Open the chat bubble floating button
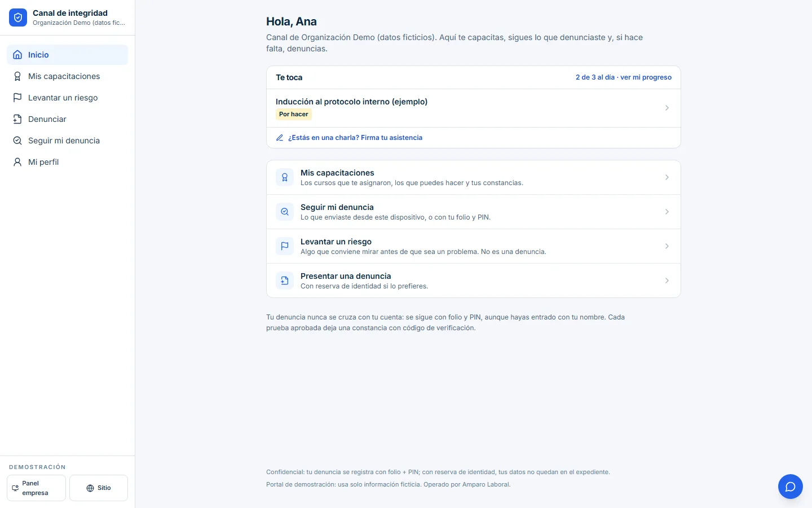This screenshot has height=508, width=812. click(791, 487)
